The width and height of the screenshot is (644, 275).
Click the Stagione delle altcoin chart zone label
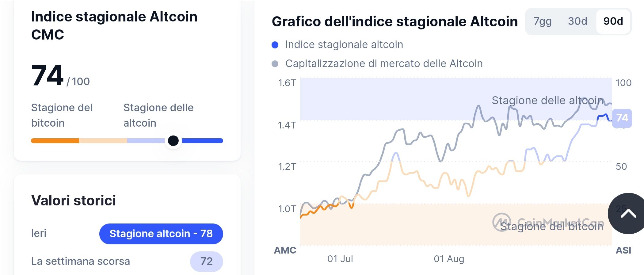[x=547, y=101]
